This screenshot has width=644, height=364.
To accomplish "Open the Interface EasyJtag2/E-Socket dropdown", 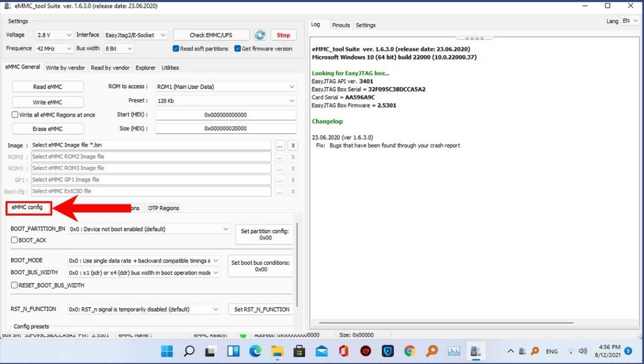I will pos(135,35).
